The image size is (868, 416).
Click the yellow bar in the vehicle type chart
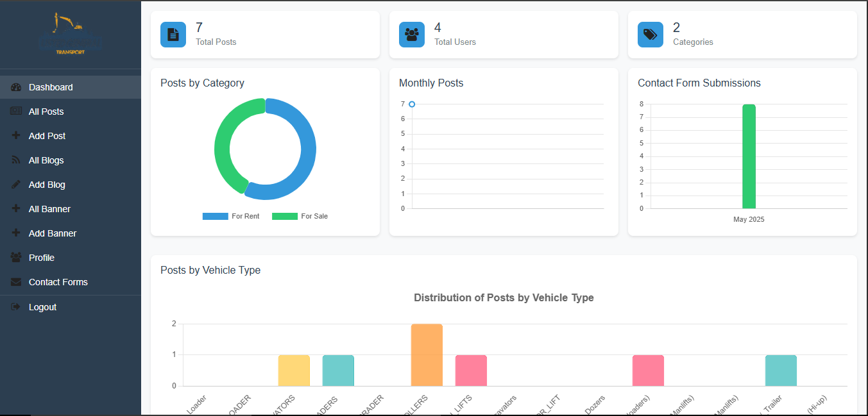coord(294,370)
